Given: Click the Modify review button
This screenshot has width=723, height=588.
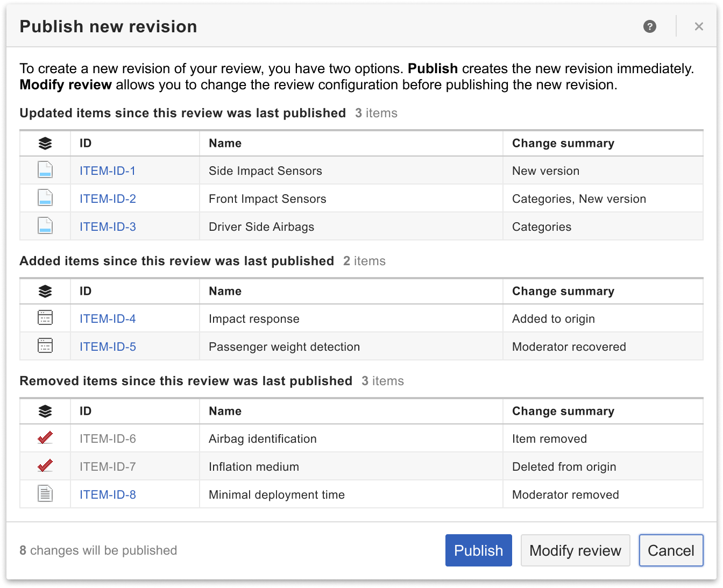Looking at the screenshot, I should point(575,550).
